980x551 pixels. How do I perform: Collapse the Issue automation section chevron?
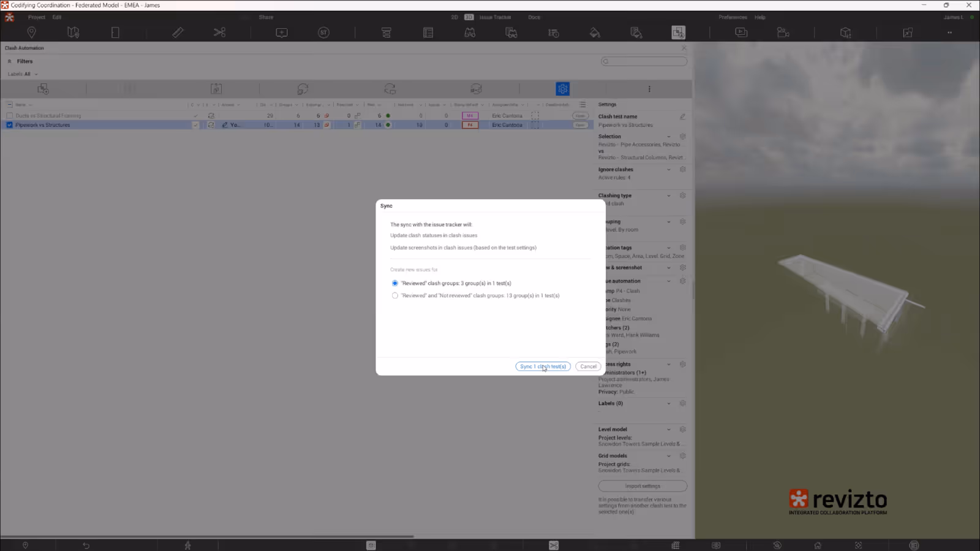[x=669, y=281]
